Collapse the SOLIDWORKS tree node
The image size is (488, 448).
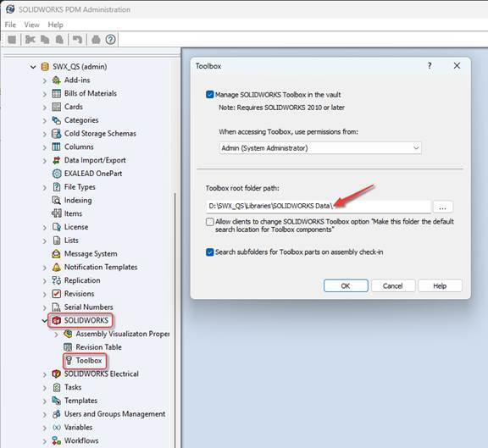tap(45, 321)
